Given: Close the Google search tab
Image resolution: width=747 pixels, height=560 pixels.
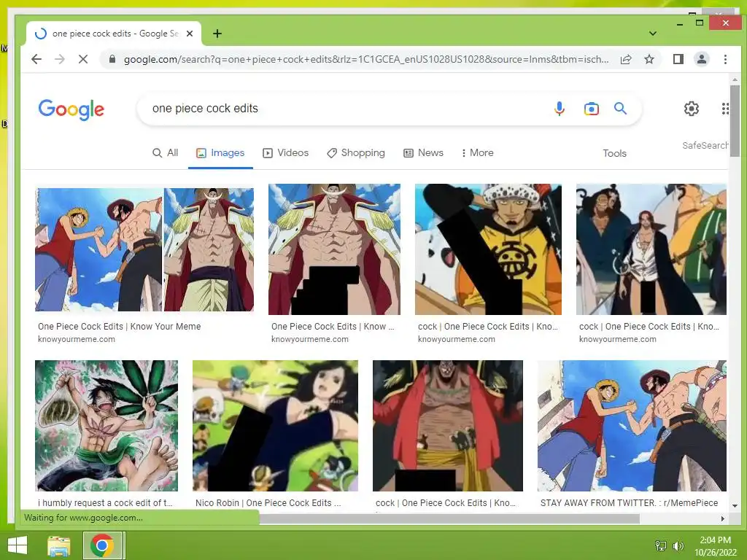Looking at the screenshot, I should 190,34.
